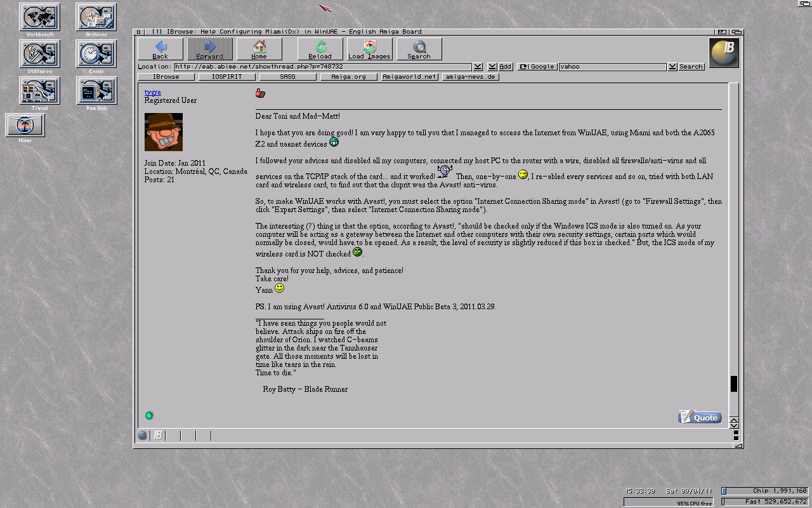
Task: Add current page to hotlist
Action: point(506,67)
